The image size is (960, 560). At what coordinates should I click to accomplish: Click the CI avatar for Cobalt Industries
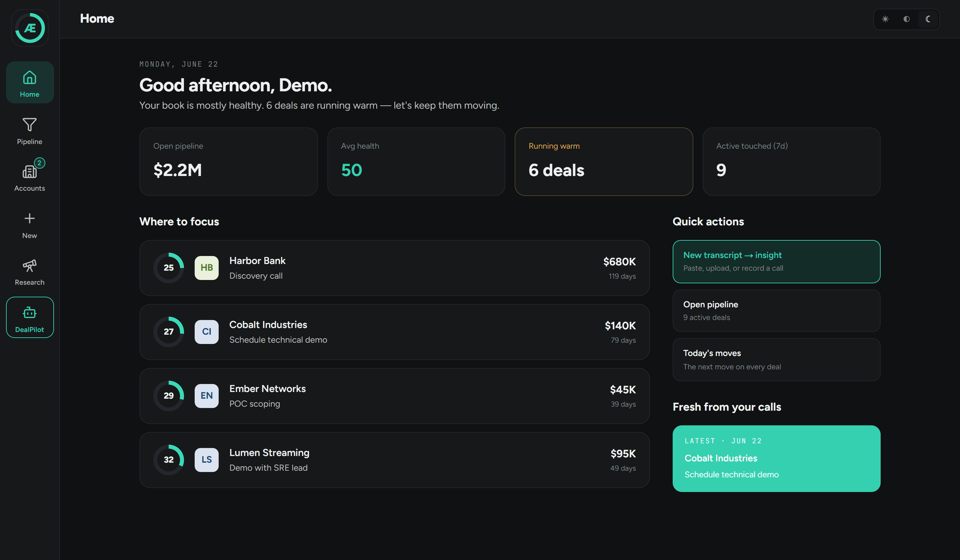[206, 332]
